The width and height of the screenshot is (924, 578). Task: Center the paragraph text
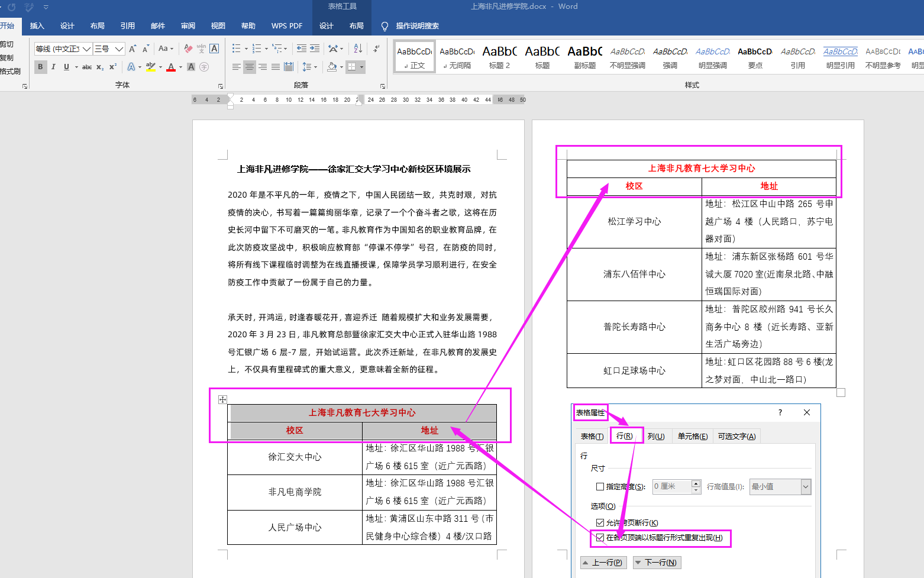click(250, 67)
